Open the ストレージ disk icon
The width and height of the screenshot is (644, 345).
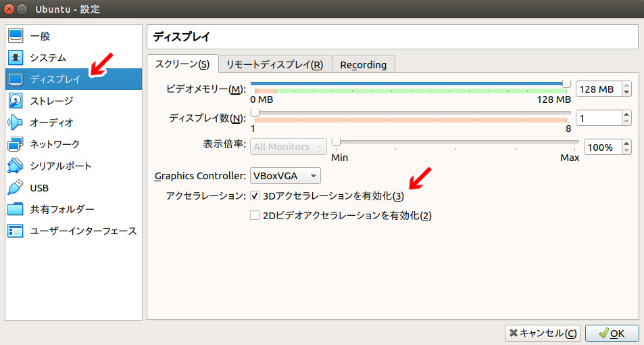tap(16, 101)
